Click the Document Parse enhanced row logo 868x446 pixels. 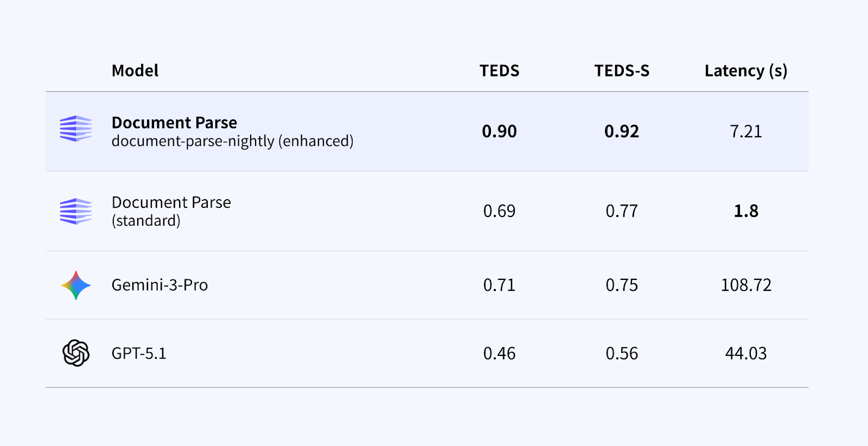[x=76, y=129]
